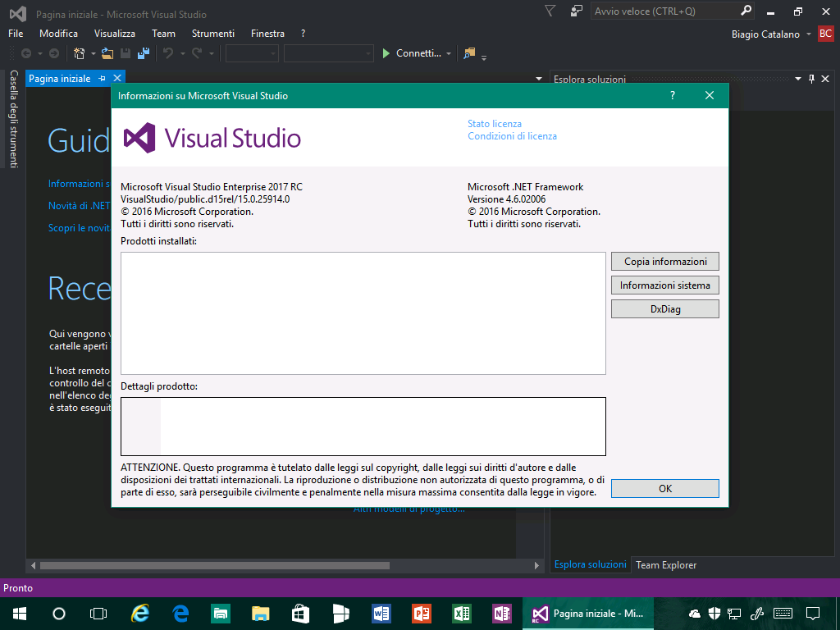Viewport: 840px width, 630px height.
Task: Click the New Project toolbar icon
Action: point(80,53)
